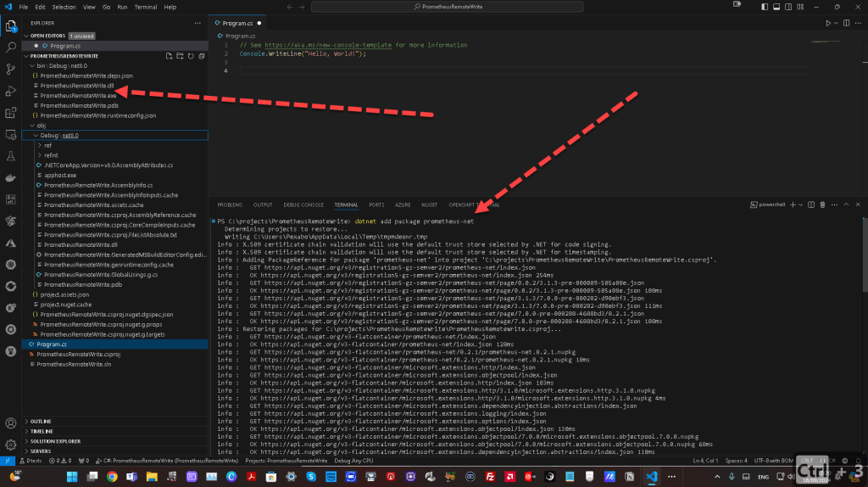Refresh the explorer file tree
Image resolution: width=868 pixels, height=487 pixels.
(x=191, y=56)
